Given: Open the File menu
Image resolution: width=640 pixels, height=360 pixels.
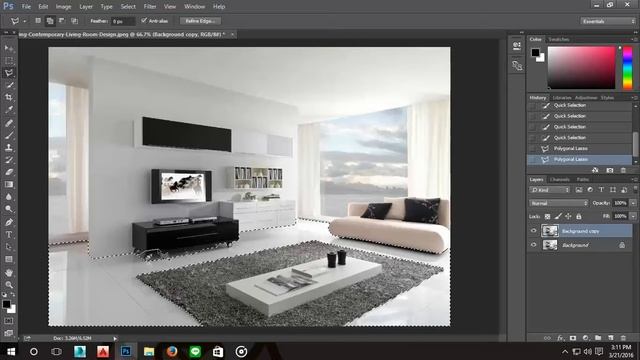Looking at the screenshot, I should pyautogui.click(x=26, y=7).
